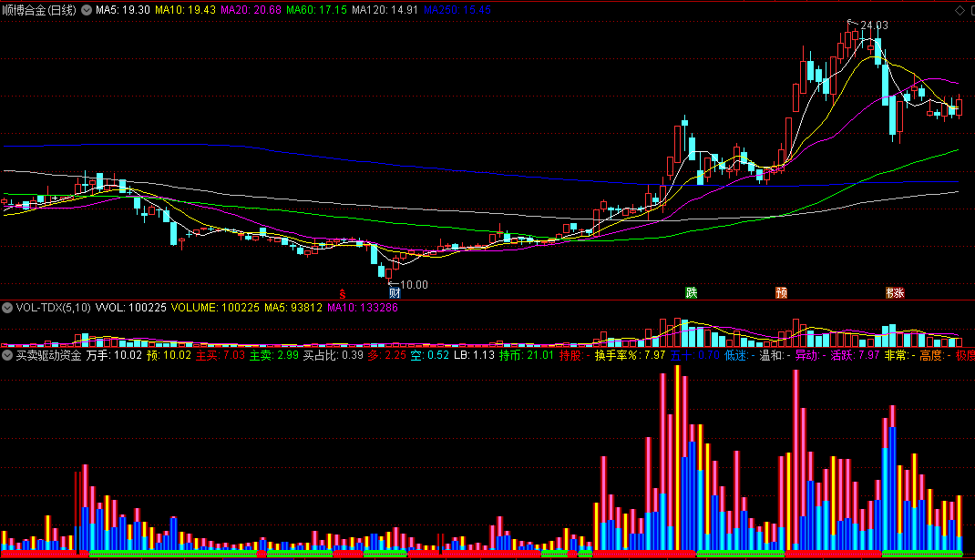Click the 非常: - label
975x560 pixels.
point(899,355)
